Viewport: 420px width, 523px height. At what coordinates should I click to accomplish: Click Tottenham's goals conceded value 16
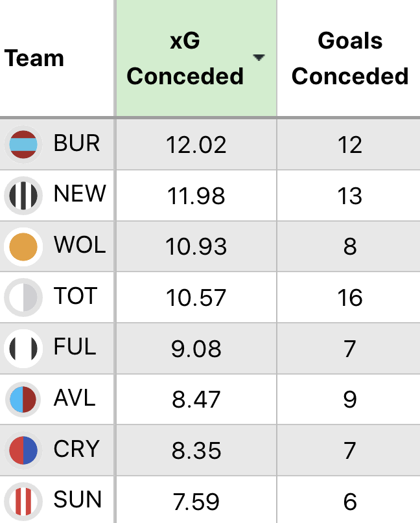coord(350,297)
